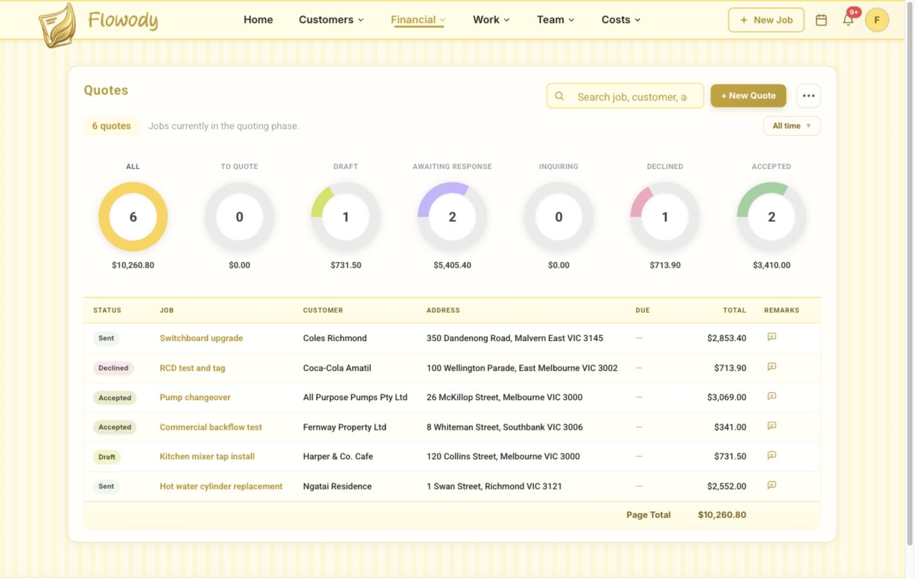Open the Kitchen mixer tap install job
Image resolution: width=924 pixels, height=578 pixels.
207,457
